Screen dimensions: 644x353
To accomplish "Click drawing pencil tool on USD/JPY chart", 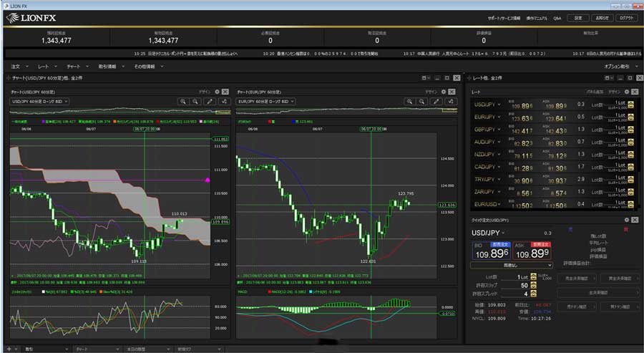I will [x=210, y=102].
